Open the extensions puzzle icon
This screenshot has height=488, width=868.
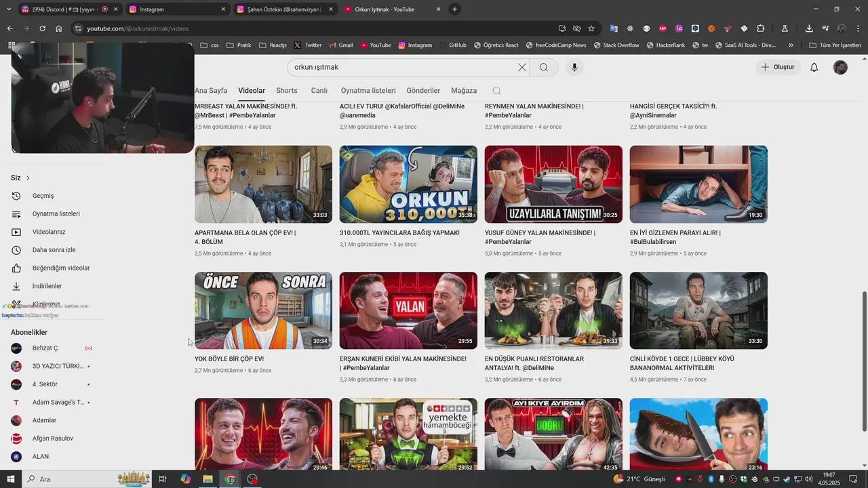click(x=760, y=28)
